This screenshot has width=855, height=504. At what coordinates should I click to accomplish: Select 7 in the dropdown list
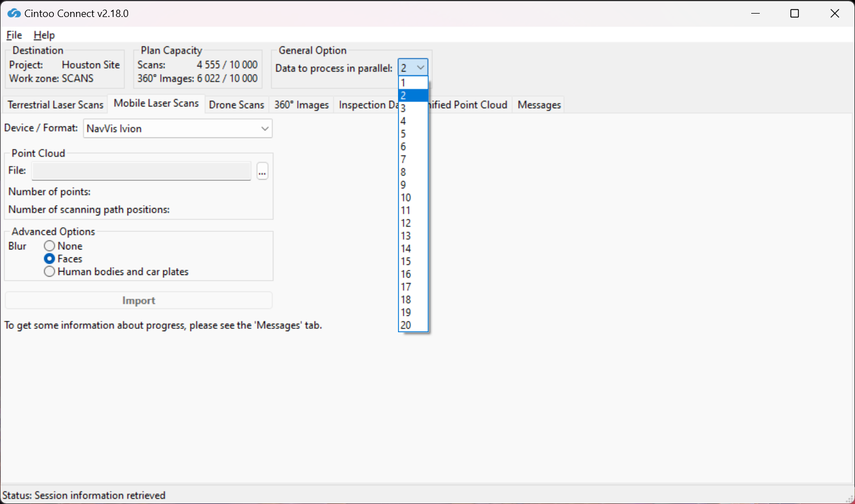tap(413, 159)
